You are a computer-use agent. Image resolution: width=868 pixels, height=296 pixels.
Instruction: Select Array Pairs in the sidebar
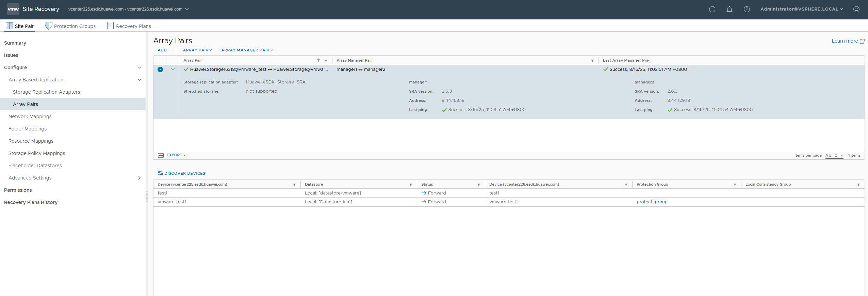73,104
